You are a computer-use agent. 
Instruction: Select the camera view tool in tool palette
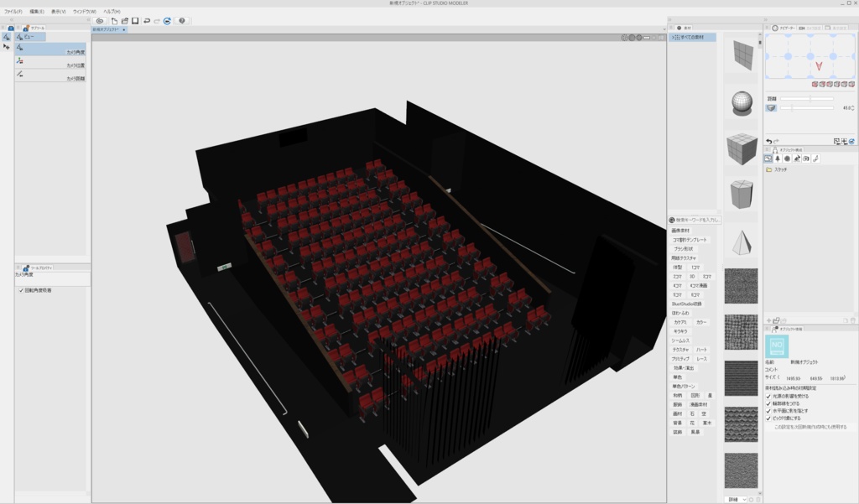pos(6,37)
